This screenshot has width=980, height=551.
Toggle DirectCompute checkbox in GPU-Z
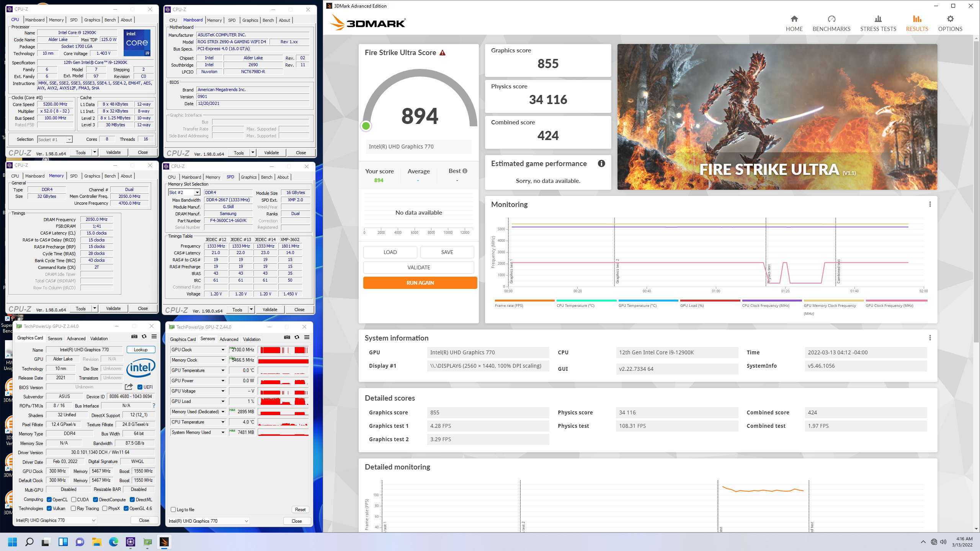(x=96, y=500)
